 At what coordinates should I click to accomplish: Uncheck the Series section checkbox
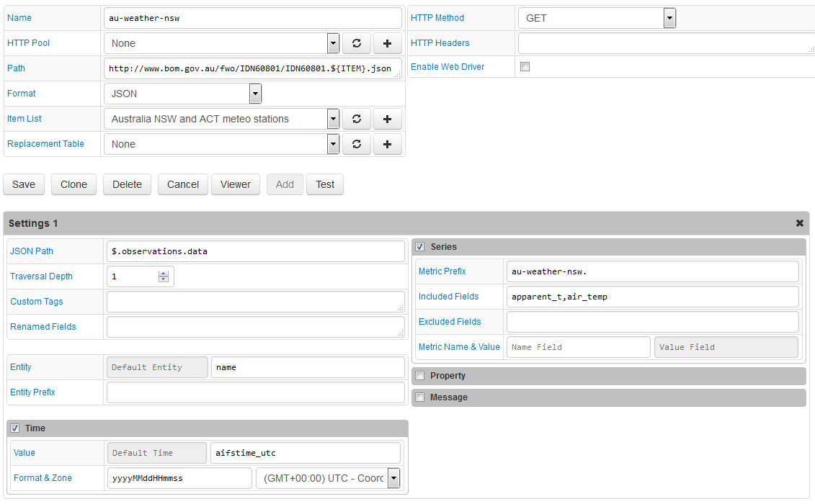[420, 247]
